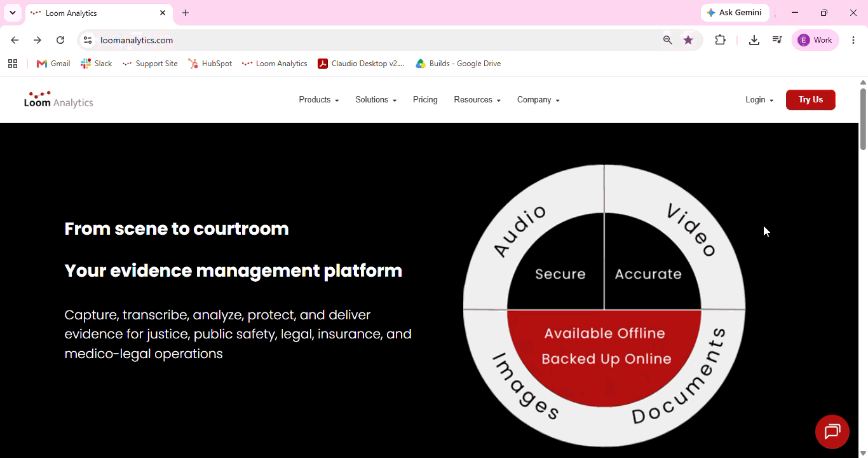Open the Gmail bookmark
868x458 pixels.
[x=53, y=64]
